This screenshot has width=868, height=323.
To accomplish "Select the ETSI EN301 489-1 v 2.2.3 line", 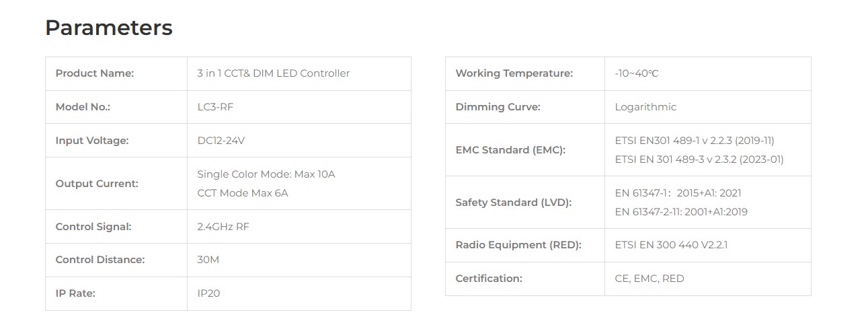I will [x=695, y=141].
